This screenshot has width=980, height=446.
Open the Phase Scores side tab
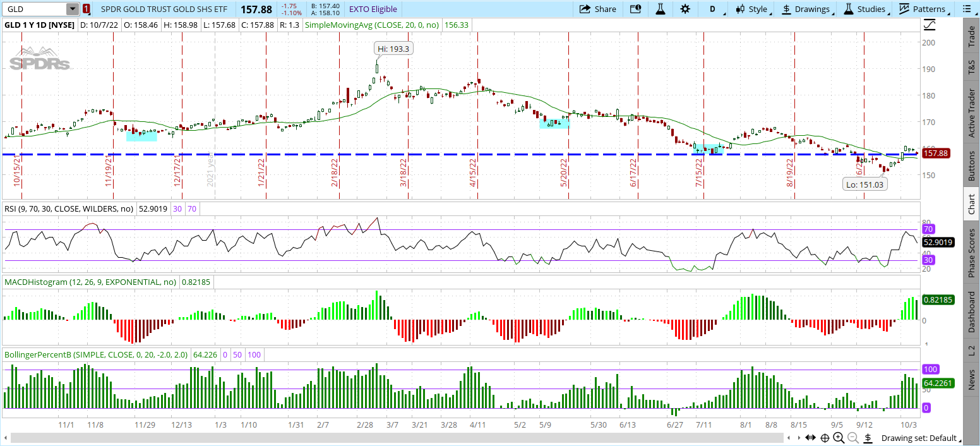tap(971, 253)
